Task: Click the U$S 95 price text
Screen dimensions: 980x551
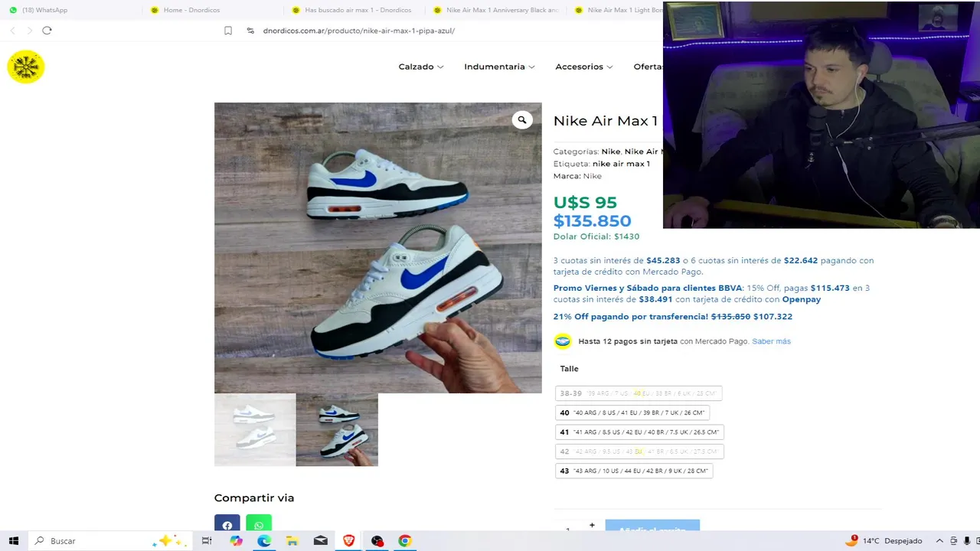Action: (585, 203)
